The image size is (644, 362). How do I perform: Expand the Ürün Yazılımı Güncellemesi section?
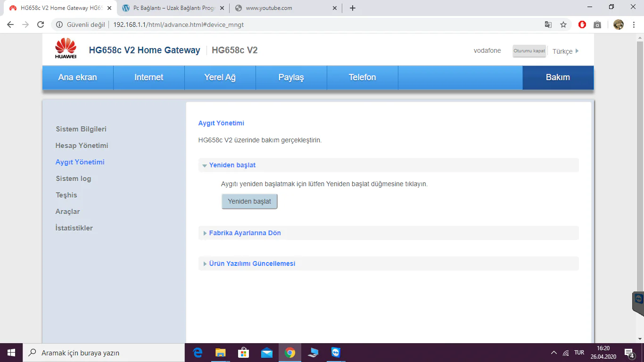[x=252, y=263]
